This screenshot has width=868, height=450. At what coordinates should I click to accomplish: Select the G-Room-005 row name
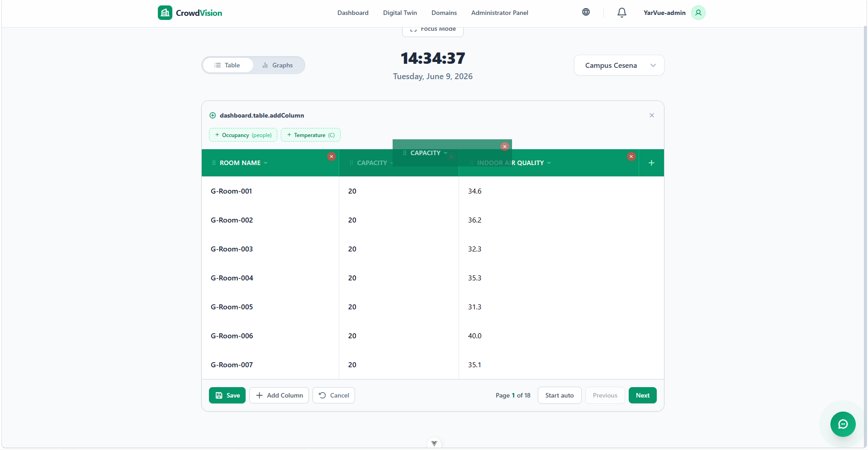coord(232,307)
